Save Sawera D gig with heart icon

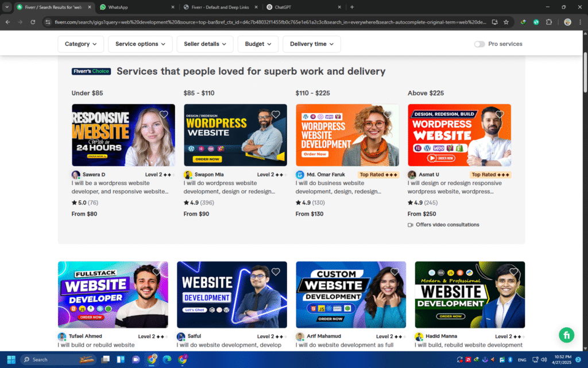tap(164, 114)
